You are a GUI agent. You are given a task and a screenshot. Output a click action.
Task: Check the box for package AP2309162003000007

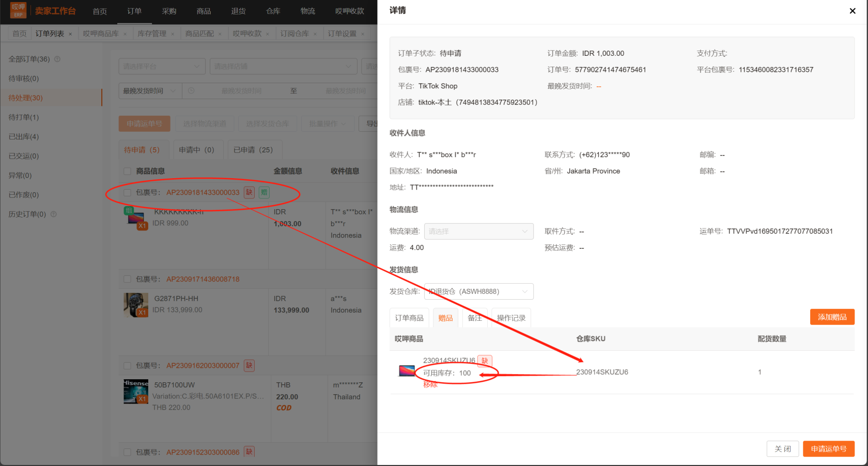[127, 365]
